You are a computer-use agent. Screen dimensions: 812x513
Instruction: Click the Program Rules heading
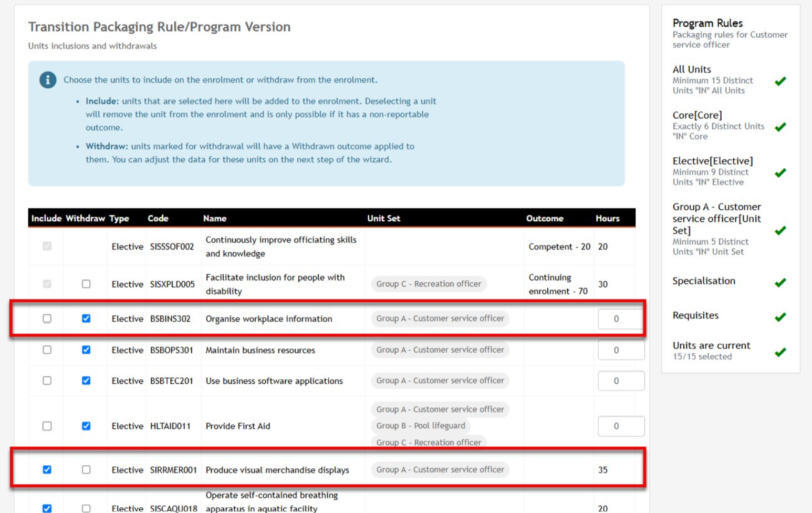(707, 23)
